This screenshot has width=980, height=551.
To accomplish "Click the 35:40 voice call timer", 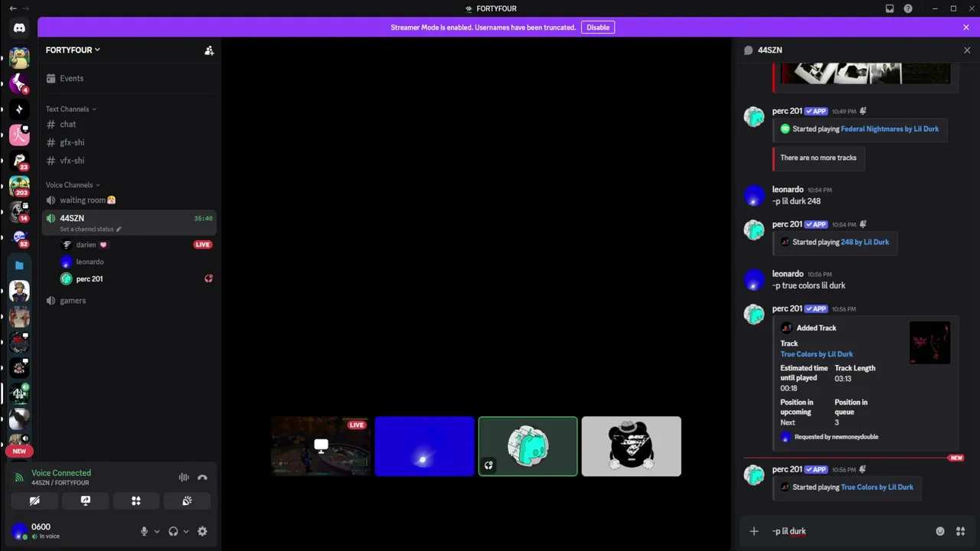I will (203, 219).
